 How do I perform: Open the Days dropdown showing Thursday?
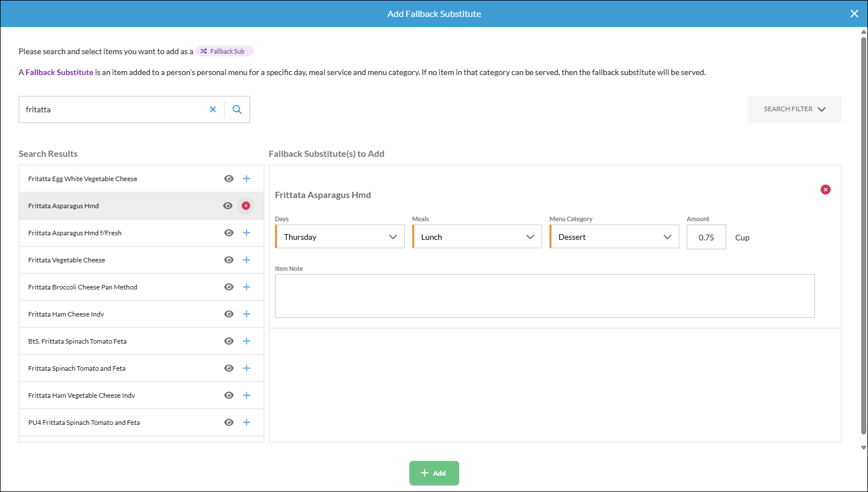pos(340,237)
